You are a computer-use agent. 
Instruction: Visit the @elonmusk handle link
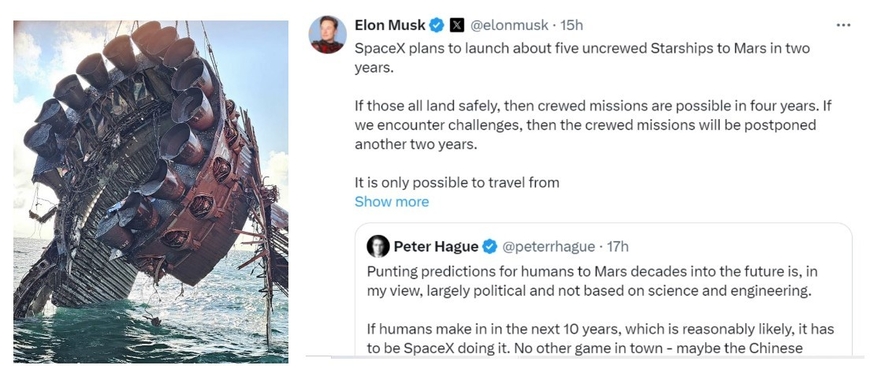pos(509,25)
